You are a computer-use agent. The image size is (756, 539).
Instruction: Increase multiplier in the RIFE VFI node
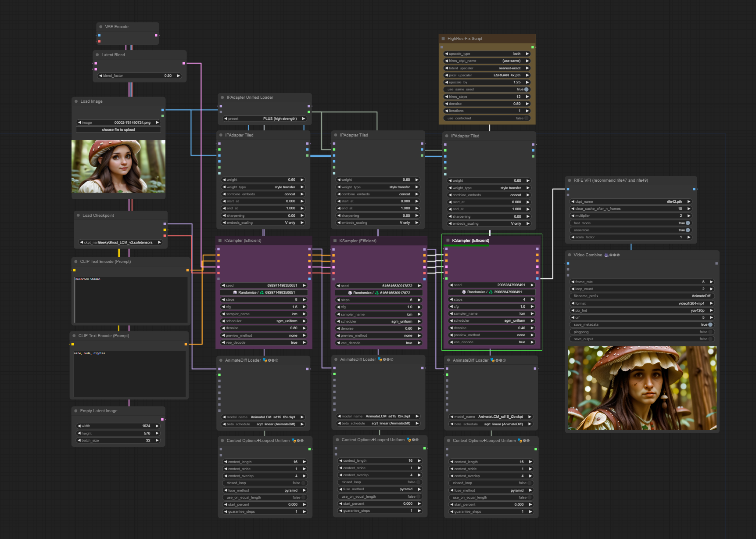(689, 216)
